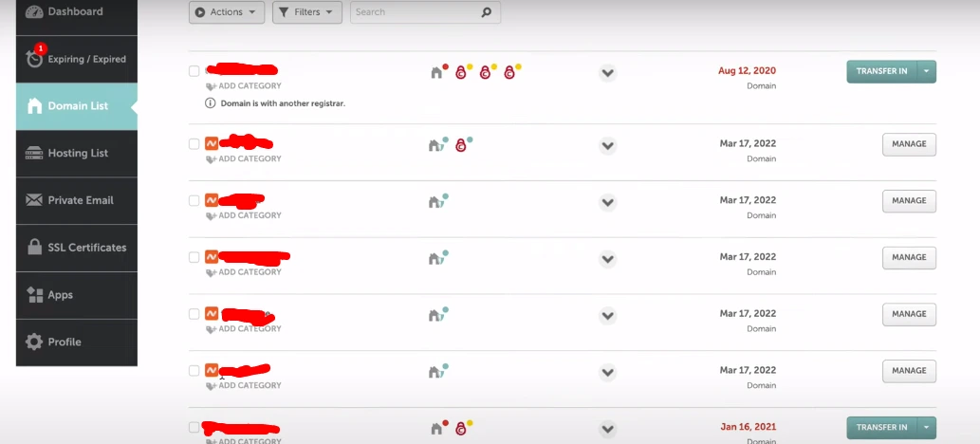980x444 pixels.
Task: Click the info icon beside 'Domain is with another registrar'
Action: point(211,103)
